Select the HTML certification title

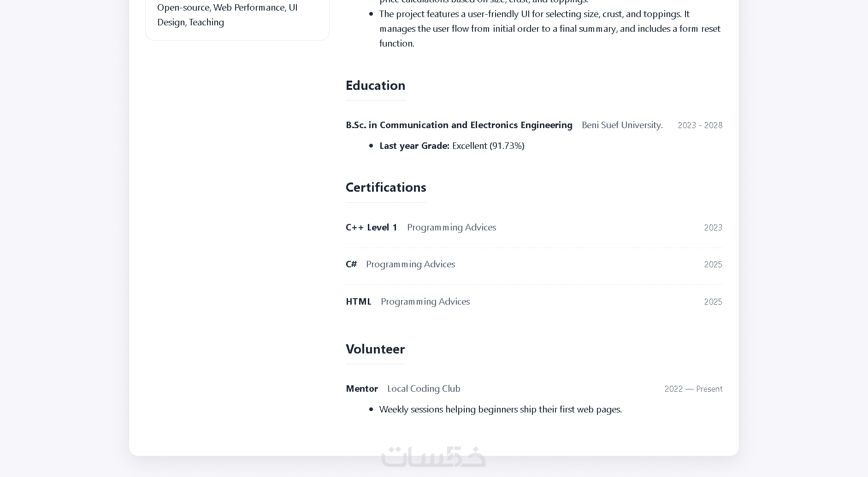[x=358, y=301]
